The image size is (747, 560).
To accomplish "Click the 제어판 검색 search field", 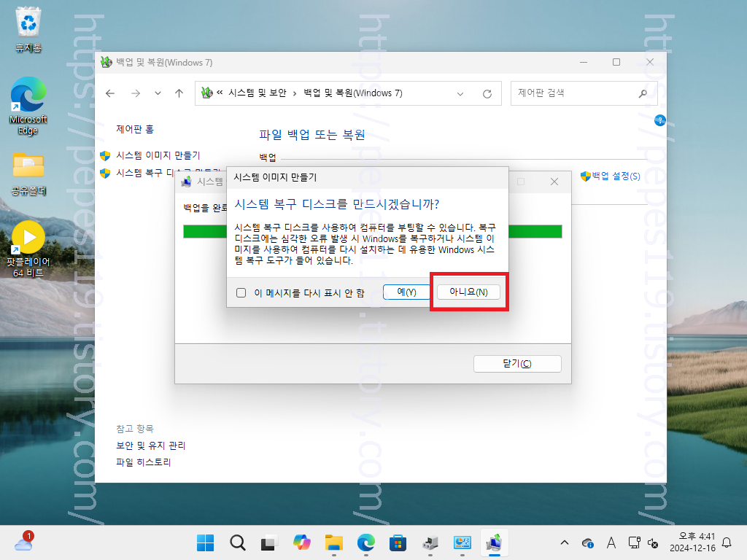I will click(584, 93).
